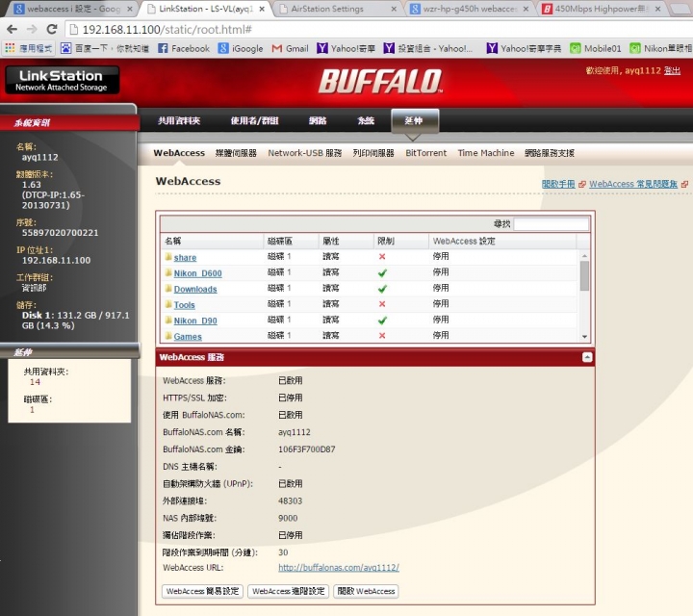Click the browser address bar
693x616 pixels.
pyautogui.click(x=380, y=30)
